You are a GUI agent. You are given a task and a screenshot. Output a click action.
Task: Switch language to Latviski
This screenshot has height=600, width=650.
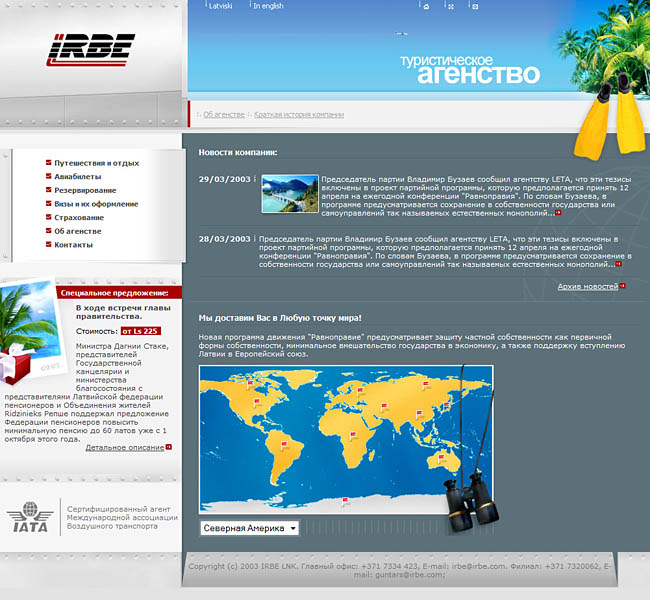[219, 6]
